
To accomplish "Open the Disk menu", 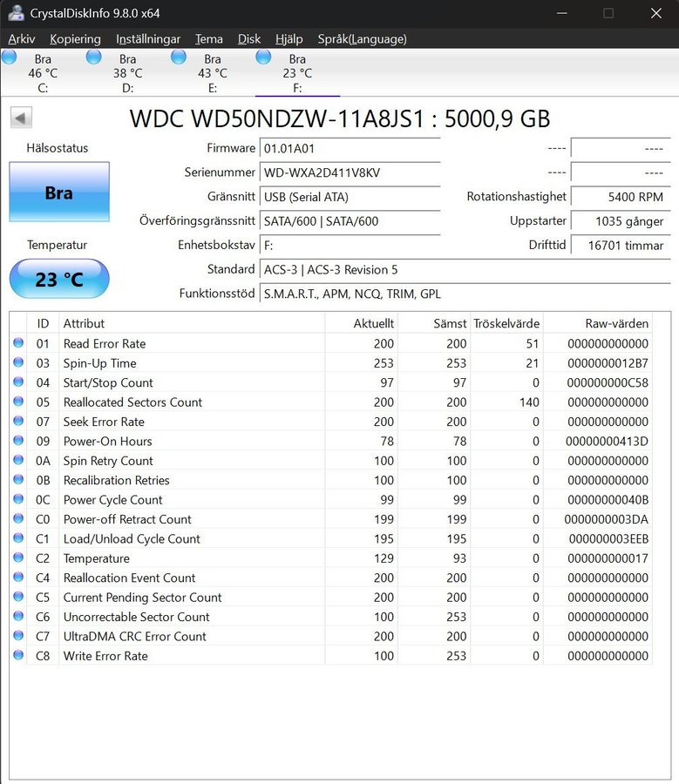I will click(x=249, y=39).
